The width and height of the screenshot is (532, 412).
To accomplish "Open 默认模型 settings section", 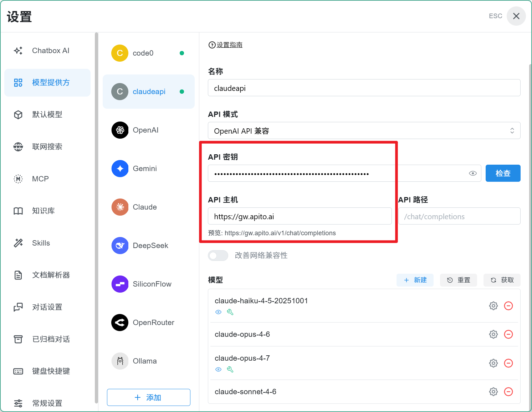I will 47,115.
